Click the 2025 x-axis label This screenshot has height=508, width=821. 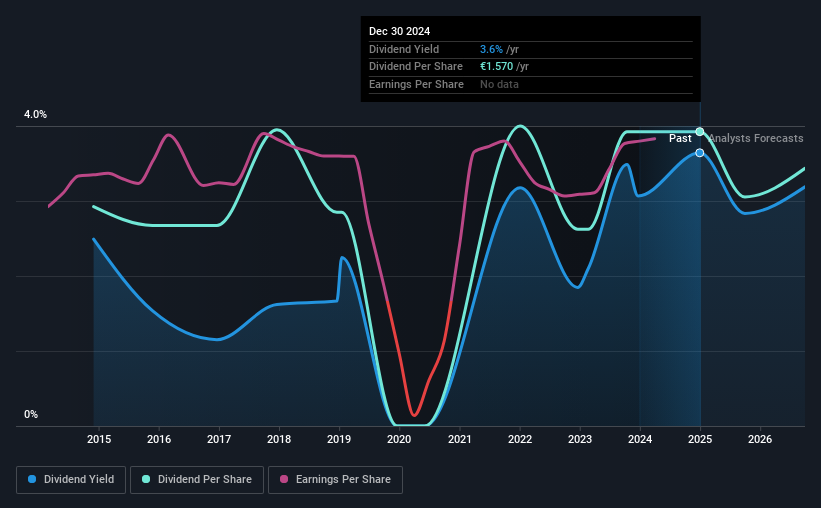point(700,439)
